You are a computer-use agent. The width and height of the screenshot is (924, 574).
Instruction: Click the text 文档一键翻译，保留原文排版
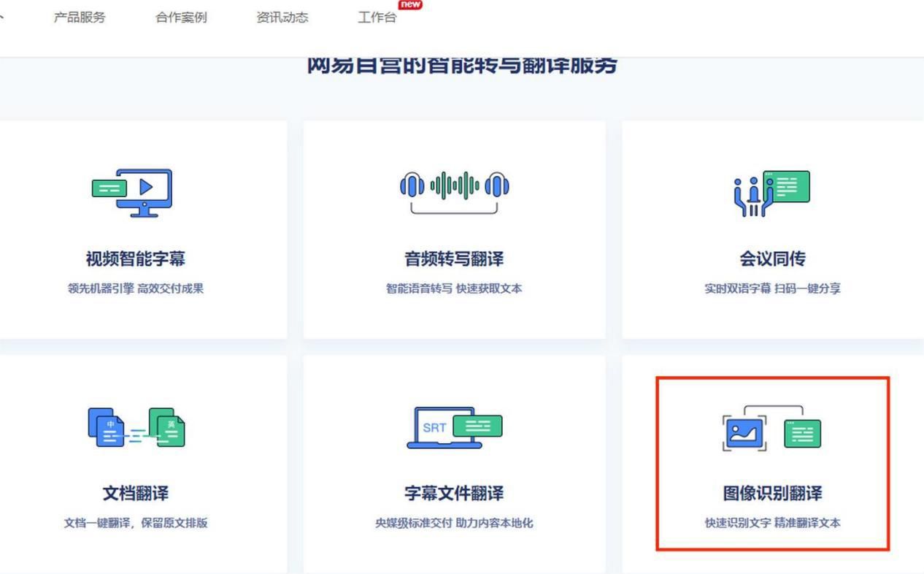click(x=136, y=523)
